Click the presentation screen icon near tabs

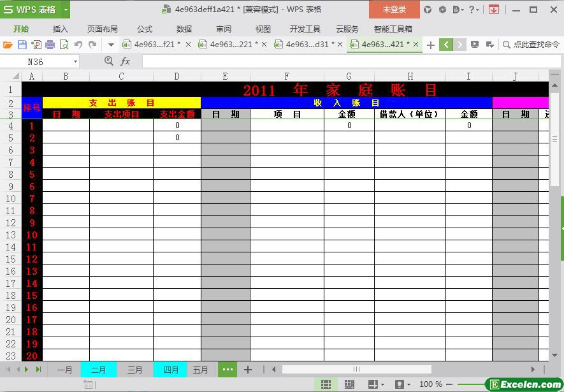(475, 45)
